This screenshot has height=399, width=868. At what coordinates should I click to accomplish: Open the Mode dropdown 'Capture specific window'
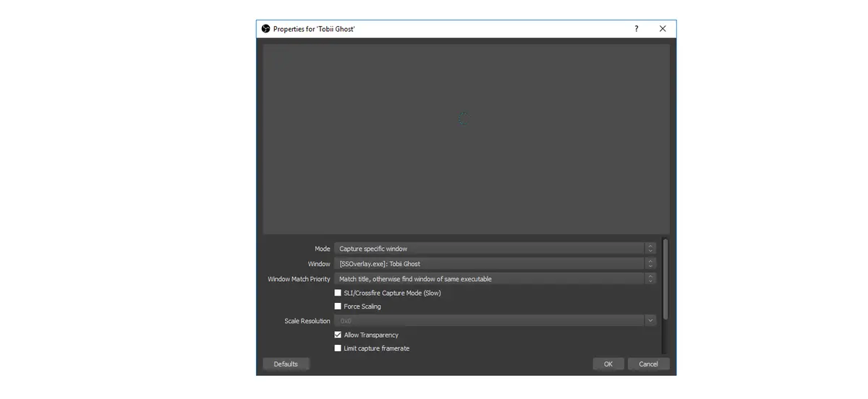click(495, 249)
